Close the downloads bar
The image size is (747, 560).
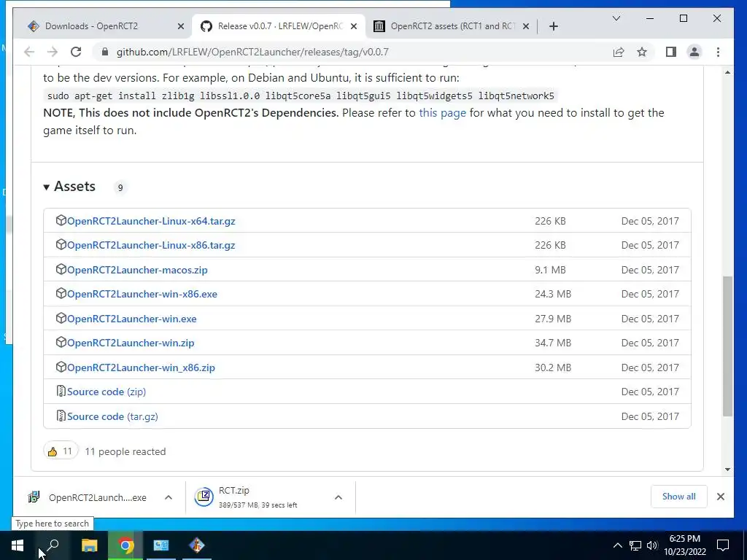(x=720, y=497)
